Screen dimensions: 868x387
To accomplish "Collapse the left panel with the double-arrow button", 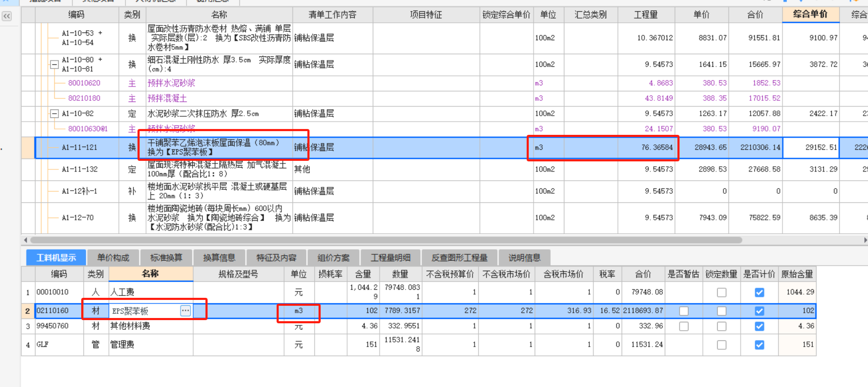I will point(6,16).
